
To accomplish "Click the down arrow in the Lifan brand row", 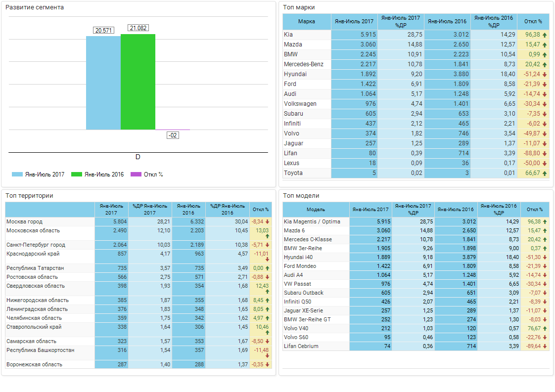I will 545,154.
